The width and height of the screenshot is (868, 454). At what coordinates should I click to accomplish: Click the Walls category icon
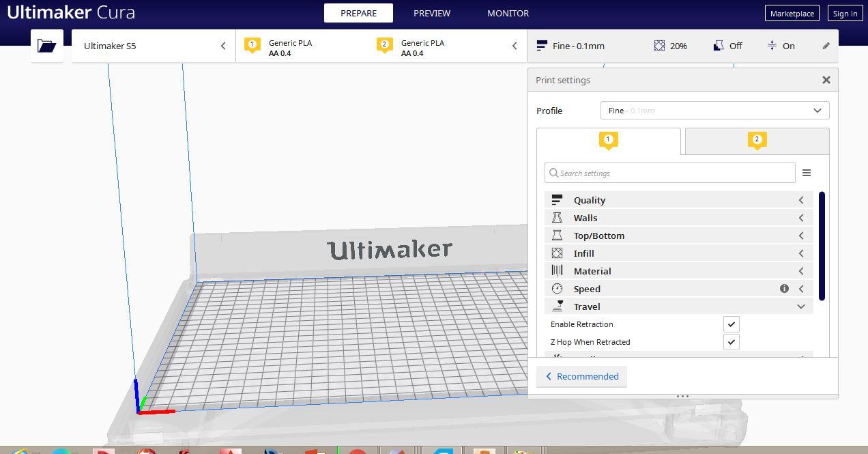(557, 218)
